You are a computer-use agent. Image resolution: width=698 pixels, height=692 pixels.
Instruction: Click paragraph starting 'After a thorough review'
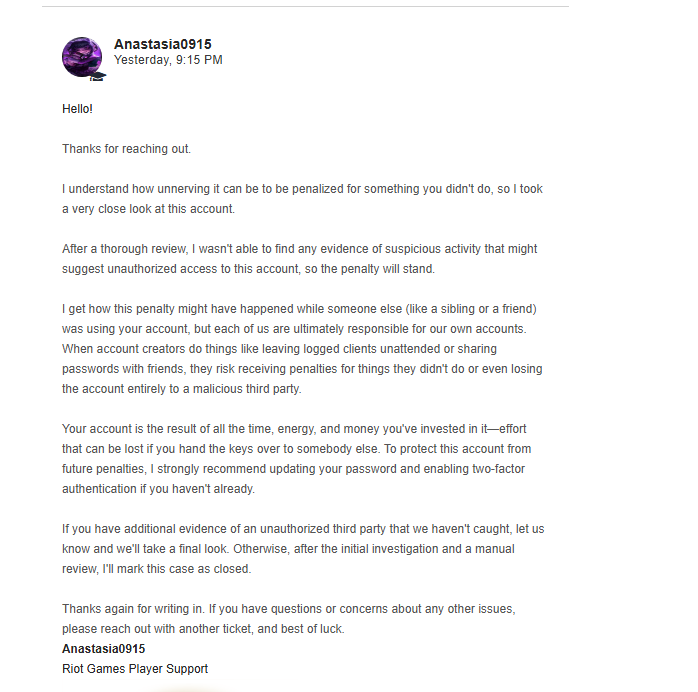tap(300, 258)
